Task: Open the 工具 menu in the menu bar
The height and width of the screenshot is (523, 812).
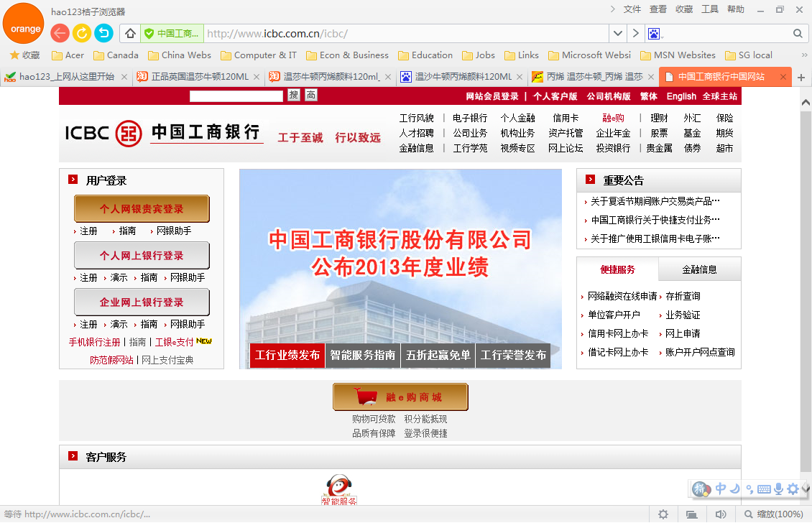Action: click(709, 9)
